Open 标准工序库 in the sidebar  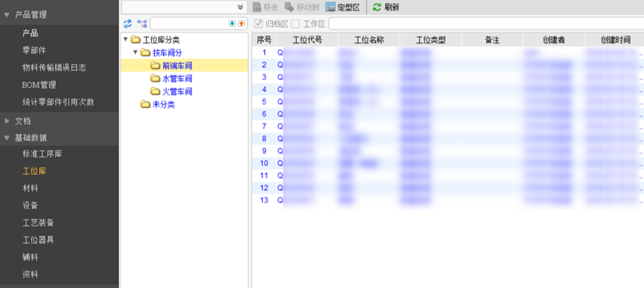point(42,155)
